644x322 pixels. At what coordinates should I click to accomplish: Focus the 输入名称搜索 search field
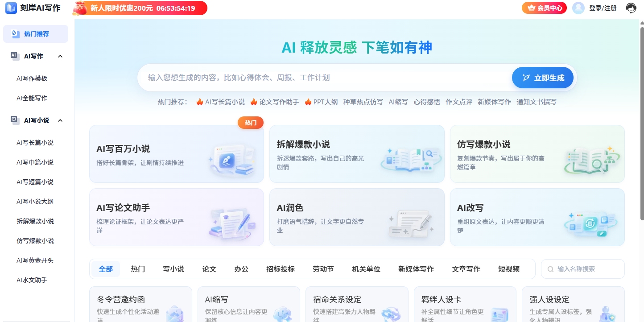coord(583,269)
